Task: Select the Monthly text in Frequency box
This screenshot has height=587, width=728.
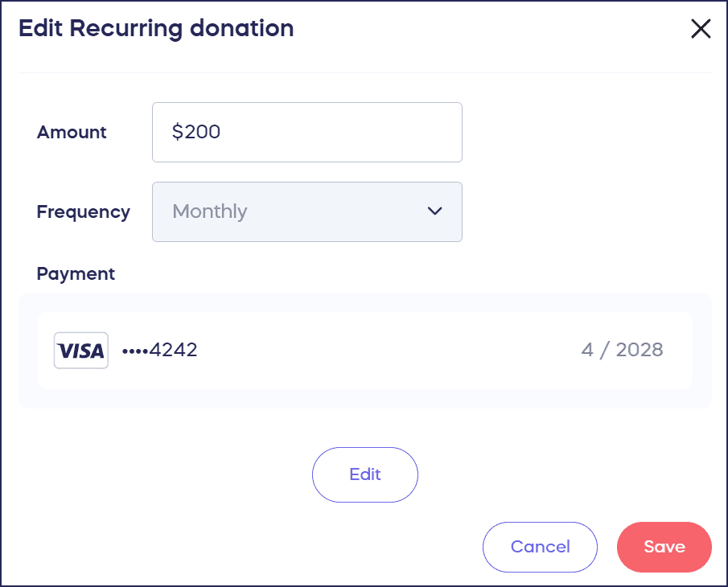Action: pos(210,211)
